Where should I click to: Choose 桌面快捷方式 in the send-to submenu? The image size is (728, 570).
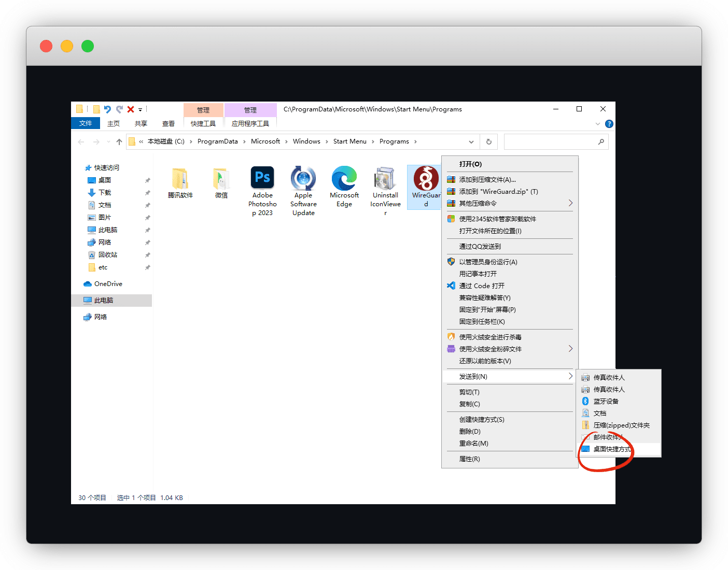coord(612,449)
